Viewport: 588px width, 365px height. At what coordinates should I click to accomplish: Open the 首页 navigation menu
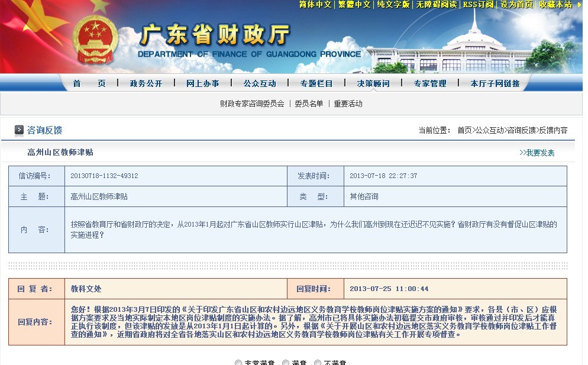(89, 83)
